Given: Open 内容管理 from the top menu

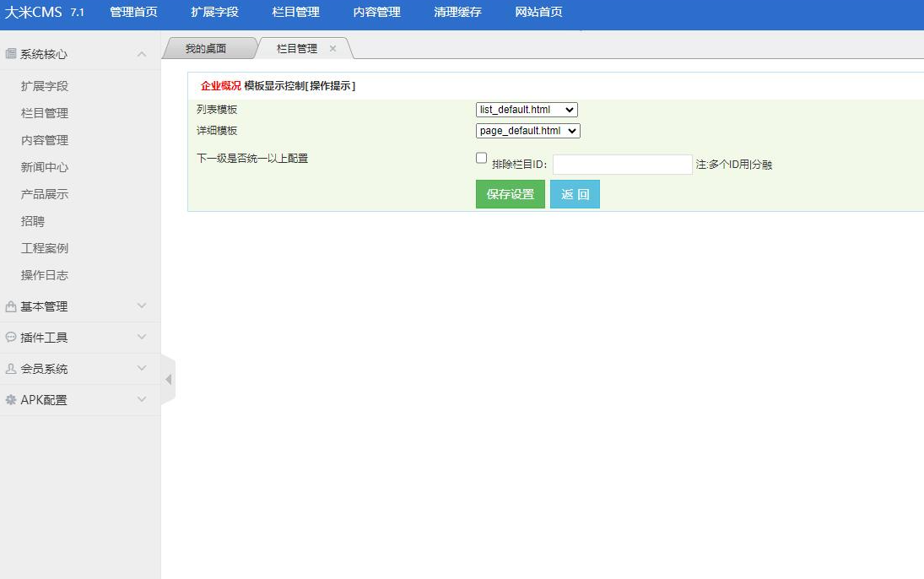Looking at the screenshot, I should pos(376,13).
